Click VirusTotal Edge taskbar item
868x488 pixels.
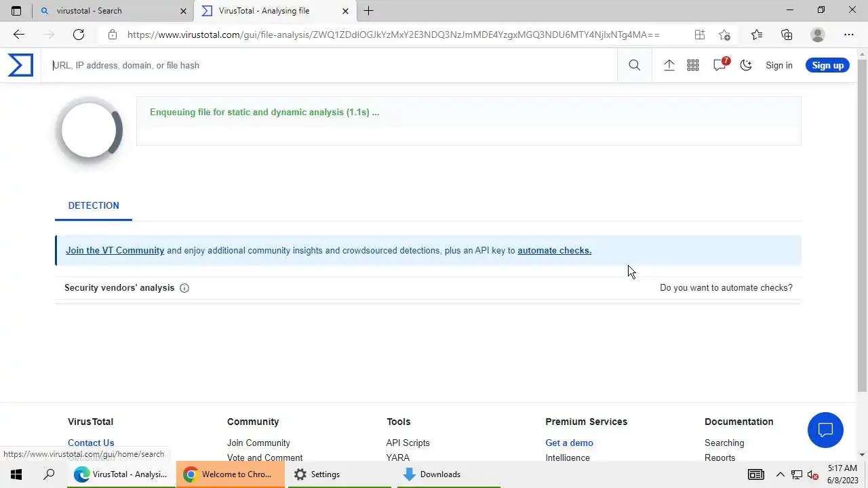(121, 474)
